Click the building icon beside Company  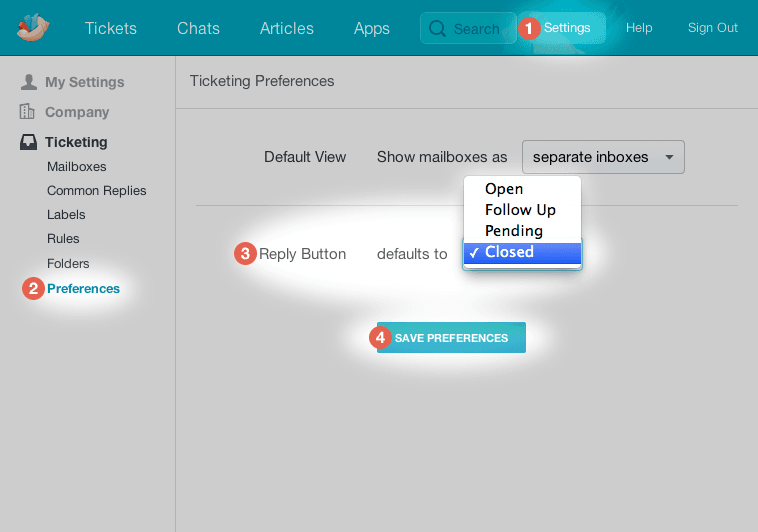point(28,112)
